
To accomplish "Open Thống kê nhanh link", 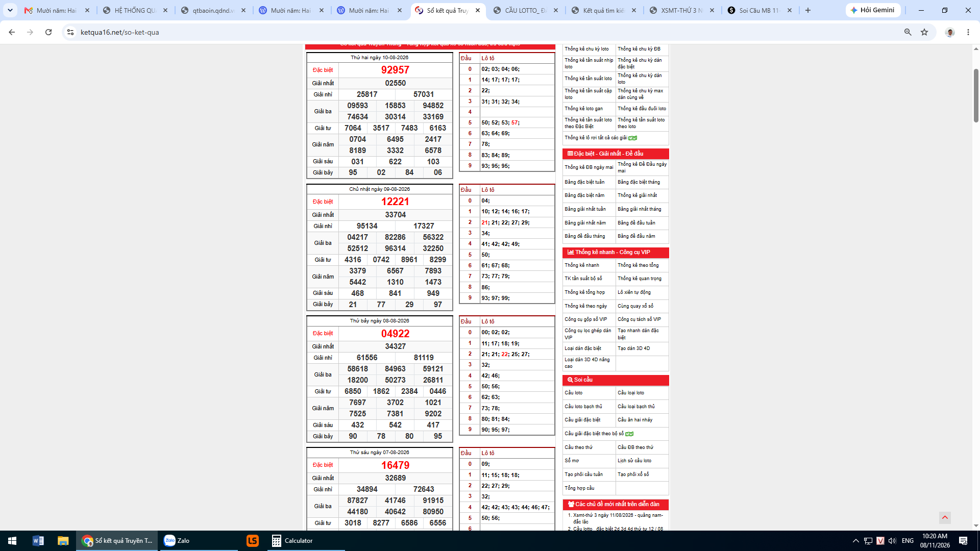I will [582, 265].
